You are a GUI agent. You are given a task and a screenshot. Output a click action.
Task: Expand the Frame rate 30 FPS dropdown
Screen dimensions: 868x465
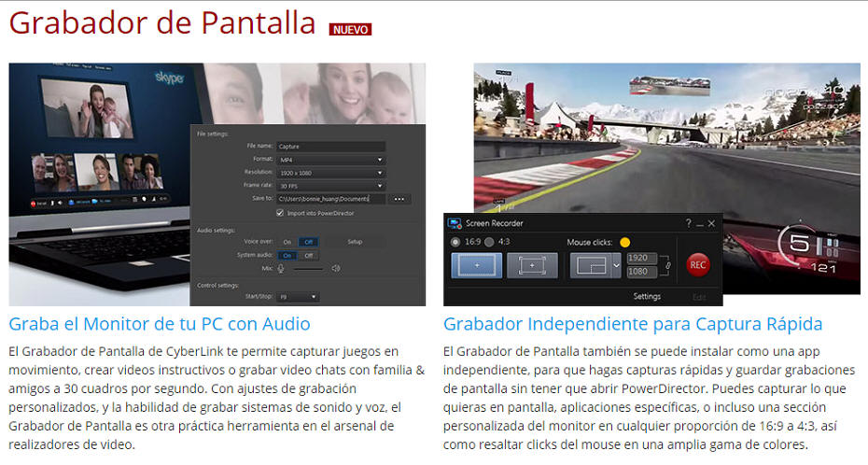point(331,186)
